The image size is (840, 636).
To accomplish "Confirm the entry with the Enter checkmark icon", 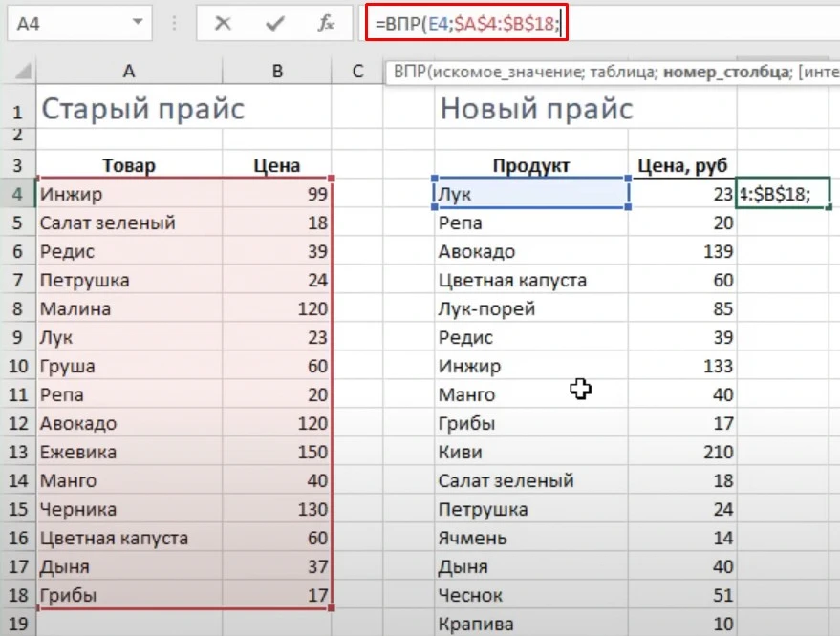I will pos(276,23).
